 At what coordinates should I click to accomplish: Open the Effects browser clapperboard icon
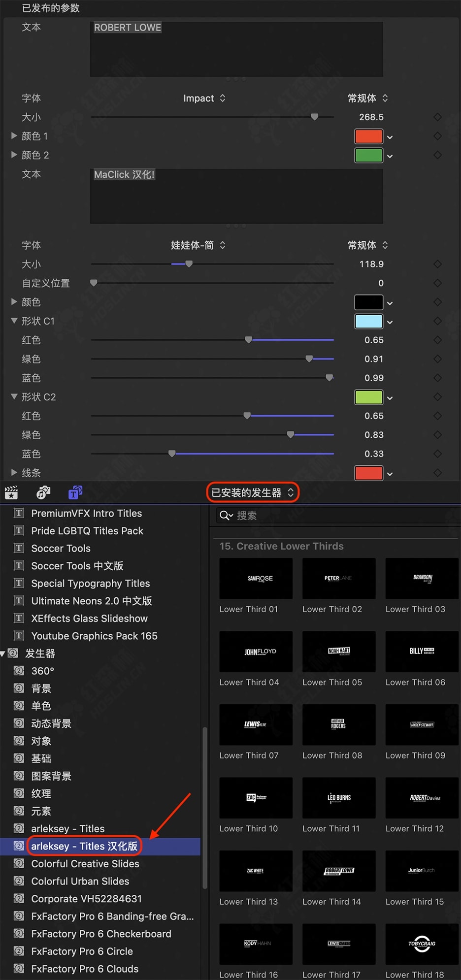click(x=11, y=492)
